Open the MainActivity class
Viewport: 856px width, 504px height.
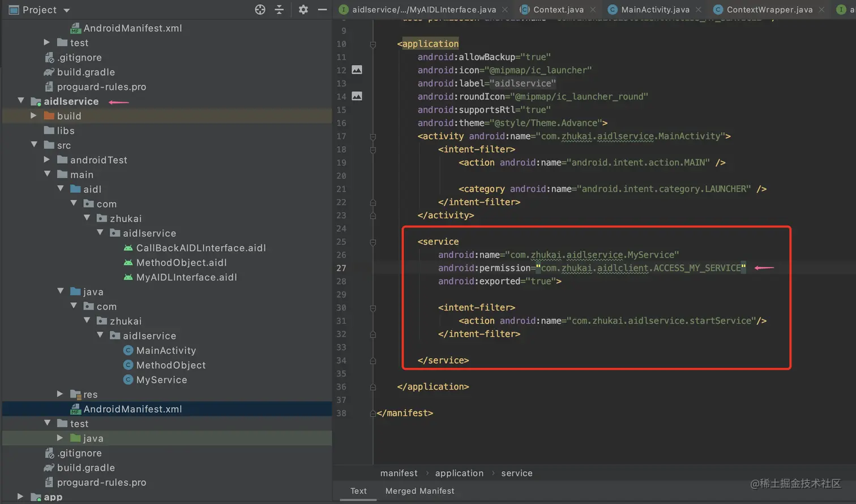(x=166, y=351)
